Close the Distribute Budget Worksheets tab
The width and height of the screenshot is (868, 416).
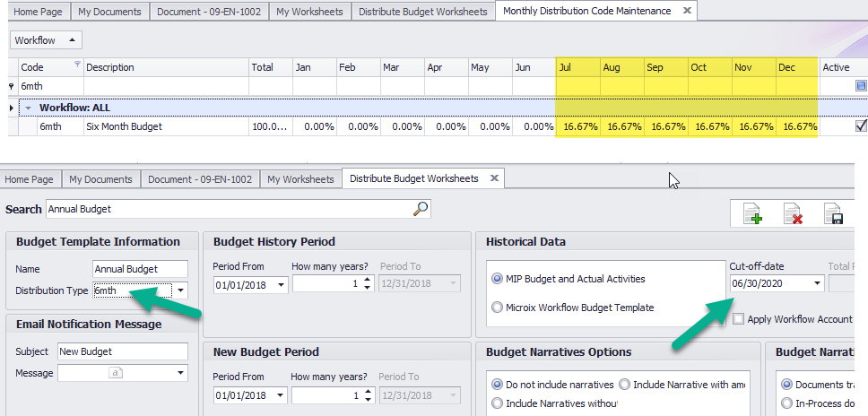tap(493, 178)
